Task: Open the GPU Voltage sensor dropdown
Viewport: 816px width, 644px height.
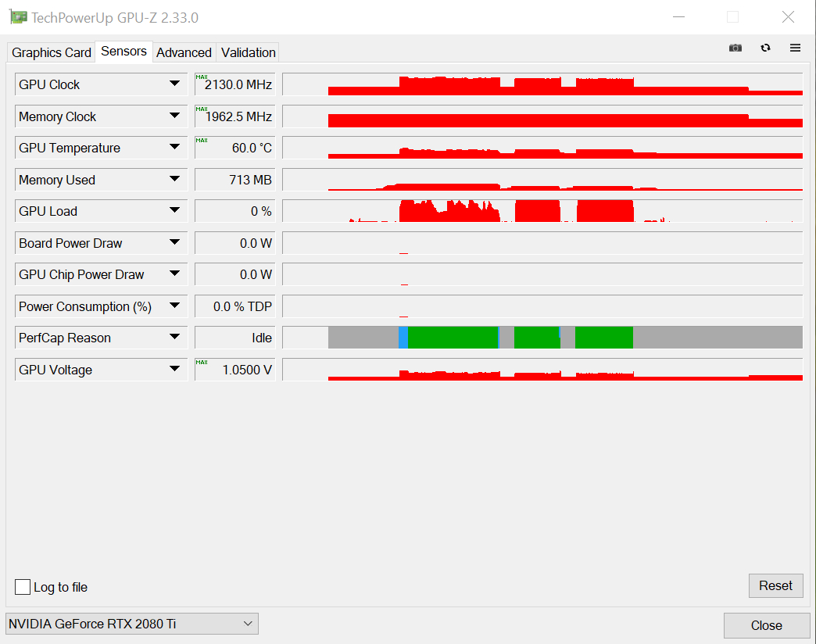Action: [174, 370]
